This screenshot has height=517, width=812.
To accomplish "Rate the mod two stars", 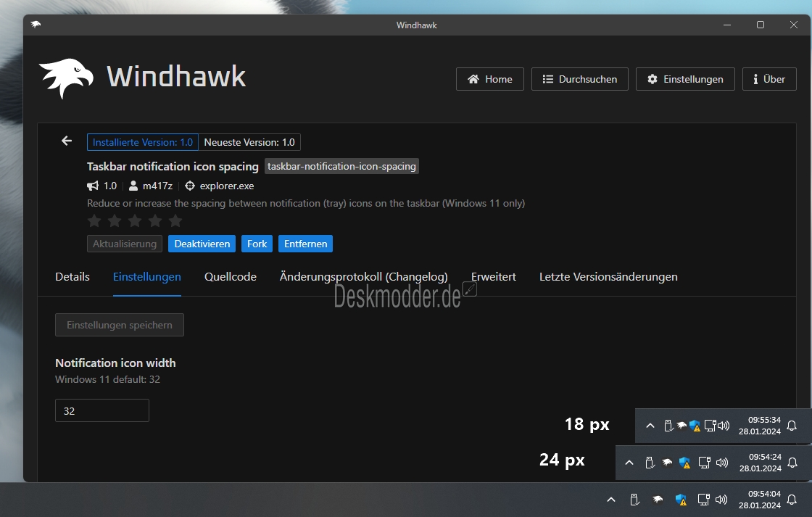I will coord(115,221).
